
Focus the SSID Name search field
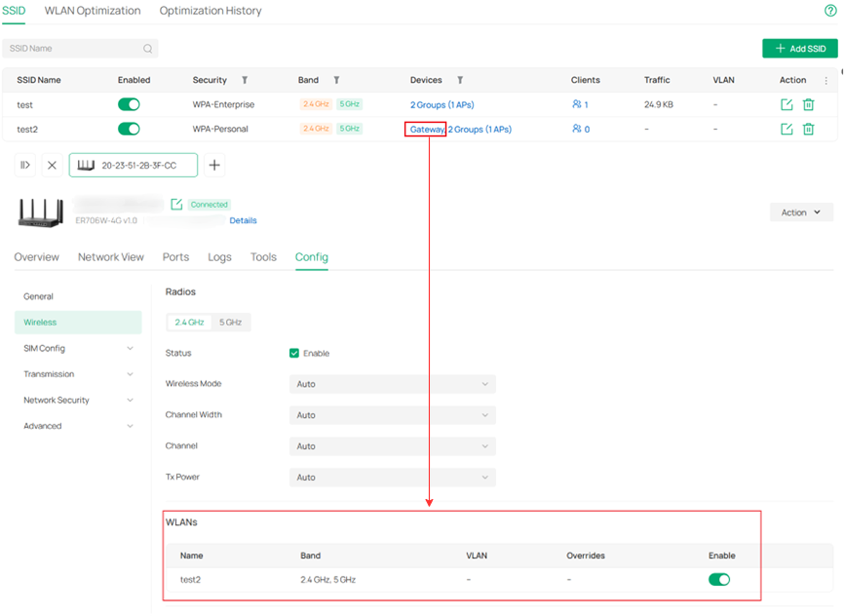[80, 49]
